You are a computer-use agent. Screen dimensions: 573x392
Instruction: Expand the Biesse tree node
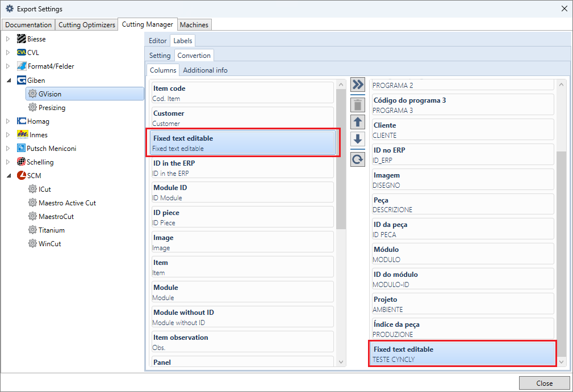click(x=8, y=39)
